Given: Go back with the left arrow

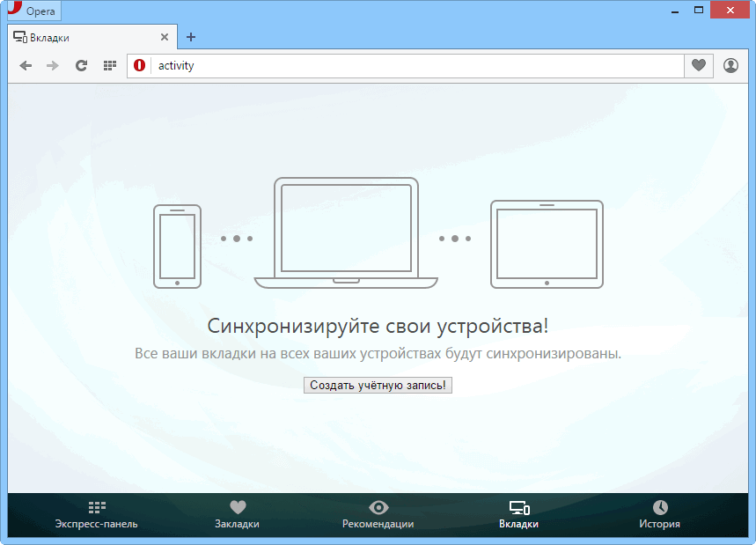Looking at the screenshot, I should click(26, 65).
